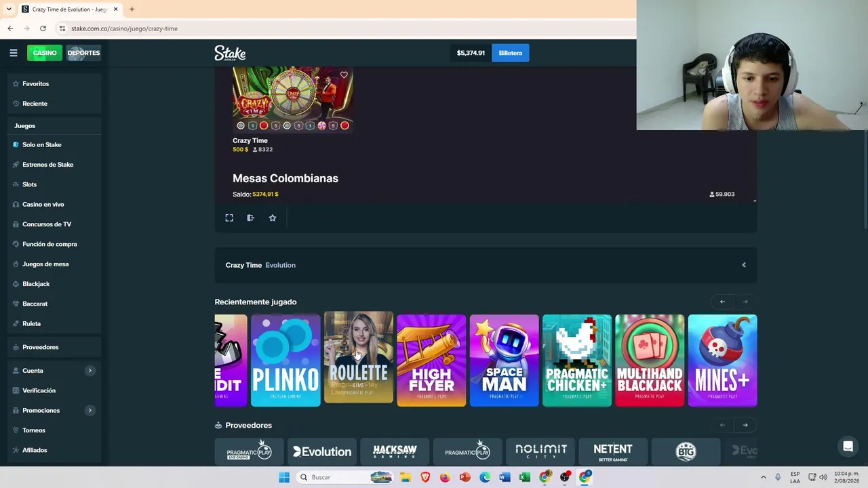The height and width of the screenshot is (488, 868).
Task: Open the Mines+ game thumbnail
Action: pyautogui.click(x=722, y=361)
